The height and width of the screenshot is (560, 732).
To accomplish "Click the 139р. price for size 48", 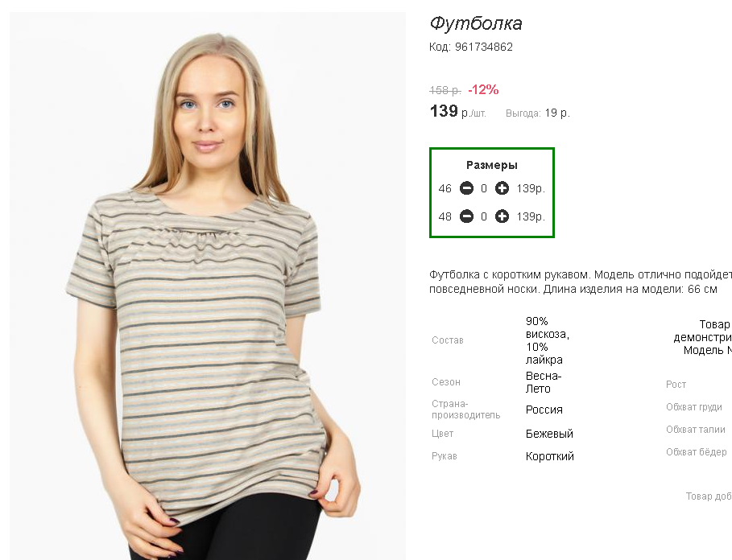I will click(x=531, y=216).
